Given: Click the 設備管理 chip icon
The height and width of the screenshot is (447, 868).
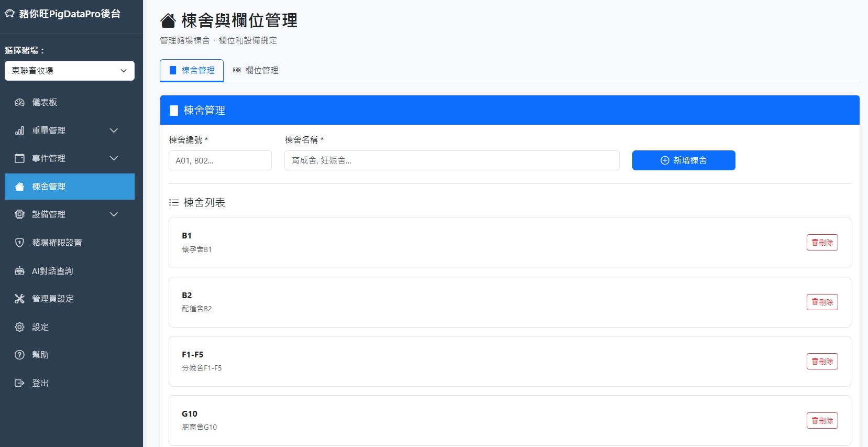Looking at the screenshot, I should 19,214.
